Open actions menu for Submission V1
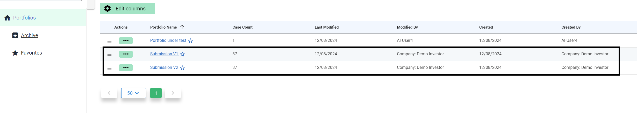The width and height of the screenshot is (644, 113). (x=126, y=54)
